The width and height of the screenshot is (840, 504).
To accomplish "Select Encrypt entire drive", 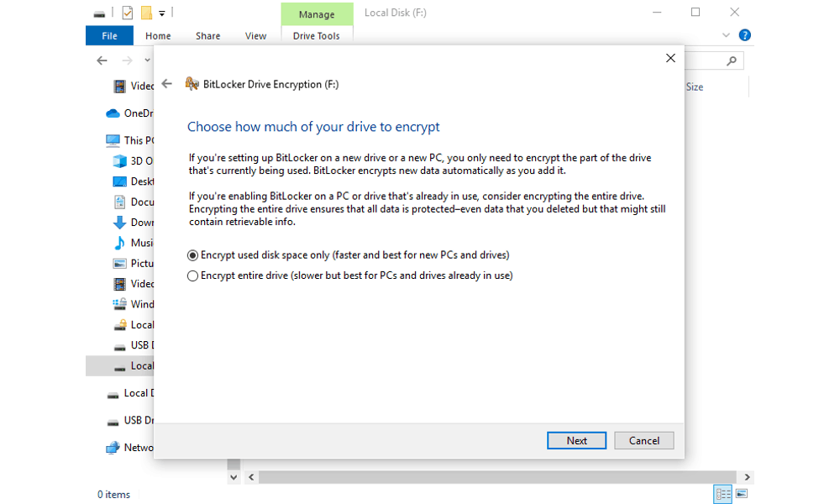I will tap(192, 275).
